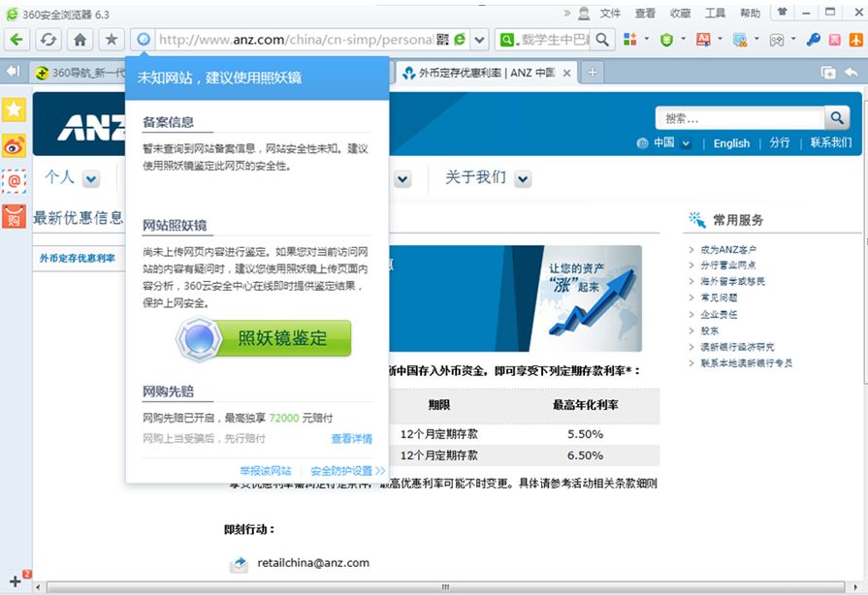Switch the site language to English

point(731,143)
